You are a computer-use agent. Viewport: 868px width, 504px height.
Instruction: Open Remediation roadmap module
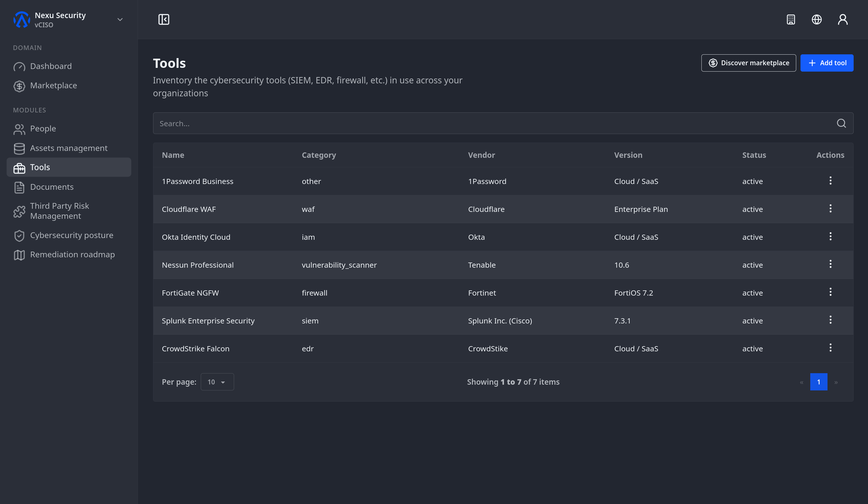click(x=69, y=254)
